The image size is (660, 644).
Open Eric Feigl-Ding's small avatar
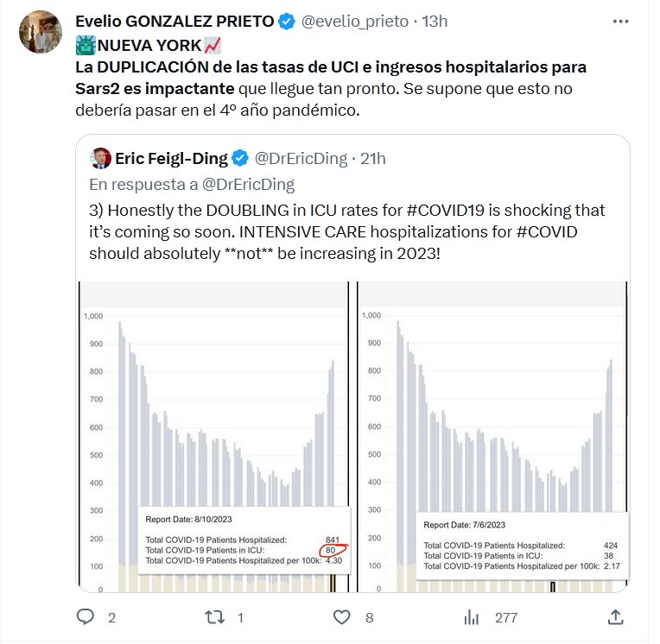pyautogui.click(x=101, y=158)
